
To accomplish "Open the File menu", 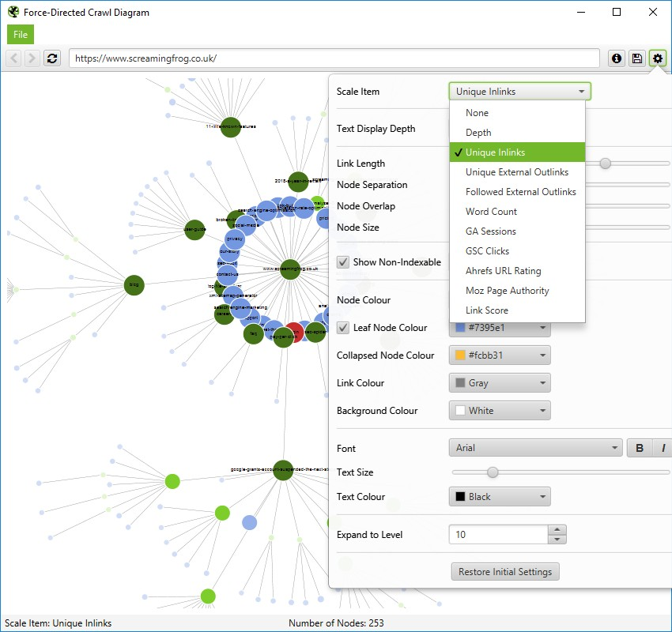I will (20, 34).
